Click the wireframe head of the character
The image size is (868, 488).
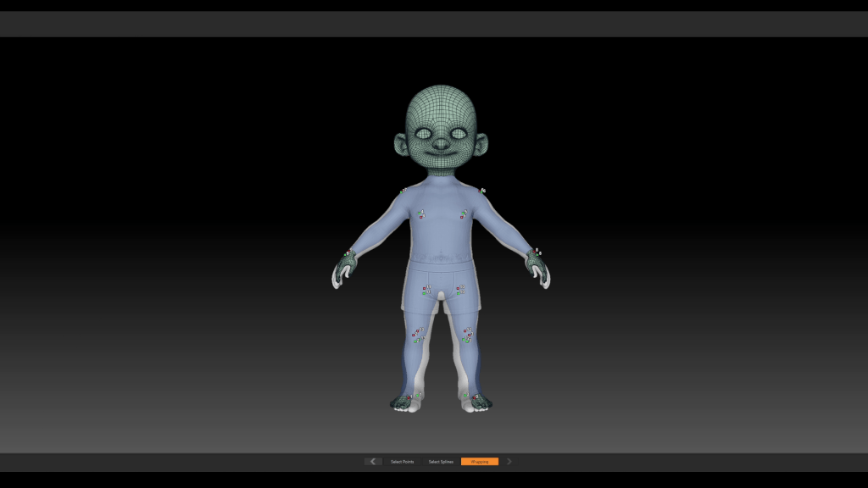tap(441, 130)
